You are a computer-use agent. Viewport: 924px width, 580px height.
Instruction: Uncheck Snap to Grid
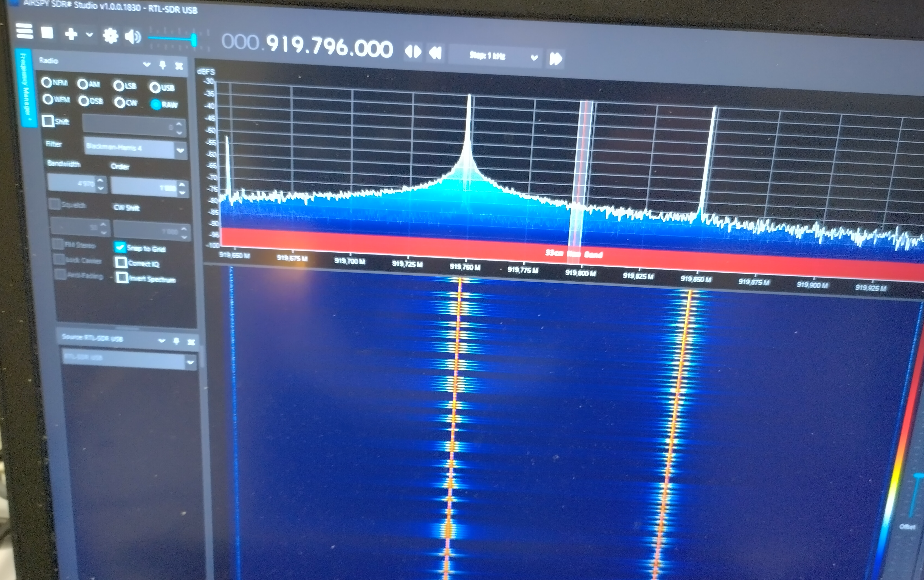click(x=120, y=247)
